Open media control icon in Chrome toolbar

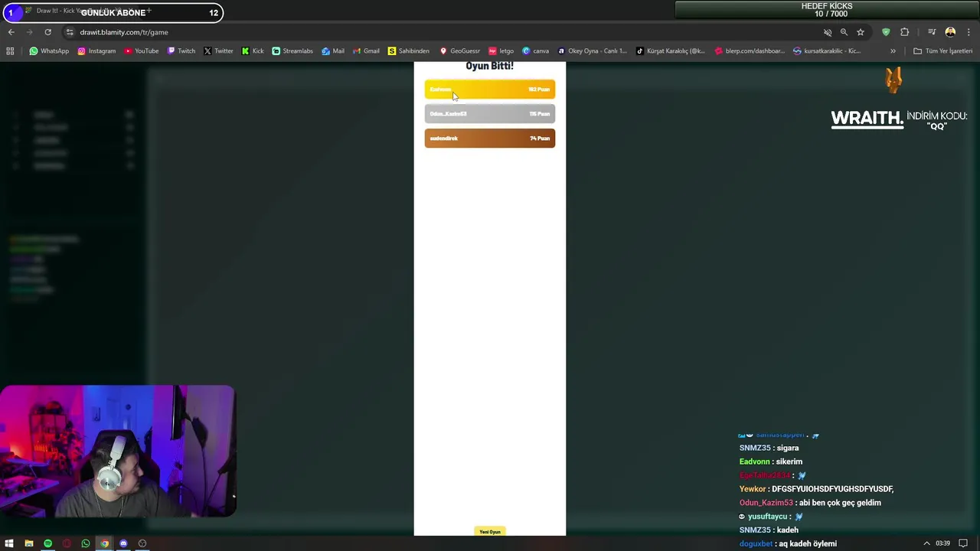[x=932, y=32]
